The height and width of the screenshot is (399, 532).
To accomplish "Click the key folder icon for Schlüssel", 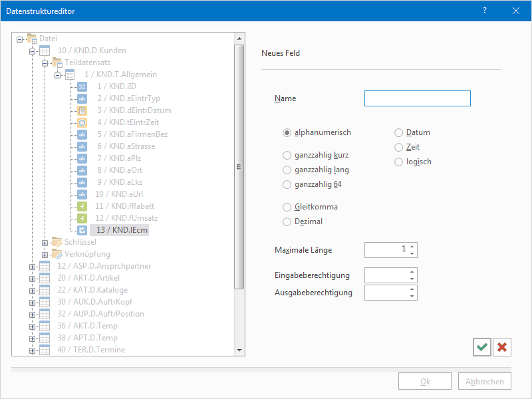I will [x=57, y=242].
